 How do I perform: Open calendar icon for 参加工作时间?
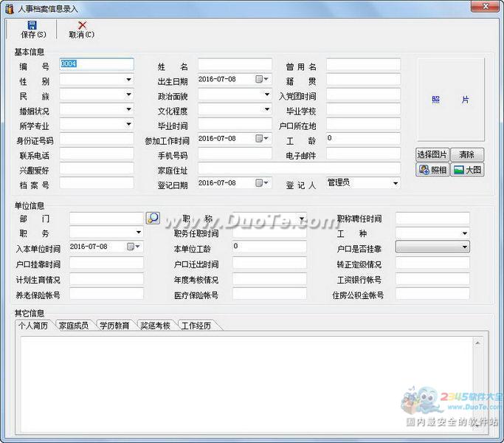click(260, 139)
